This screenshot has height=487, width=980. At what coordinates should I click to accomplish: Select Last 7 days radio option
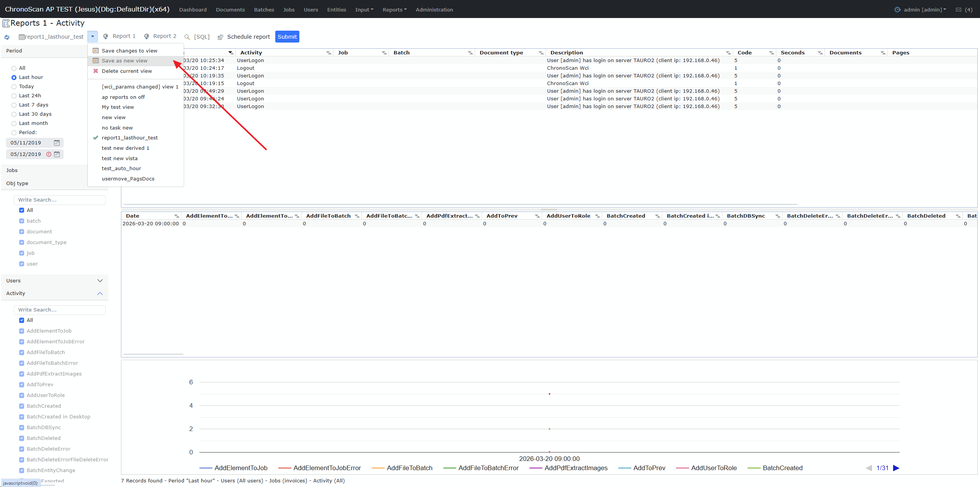click(x=14, y=105)
